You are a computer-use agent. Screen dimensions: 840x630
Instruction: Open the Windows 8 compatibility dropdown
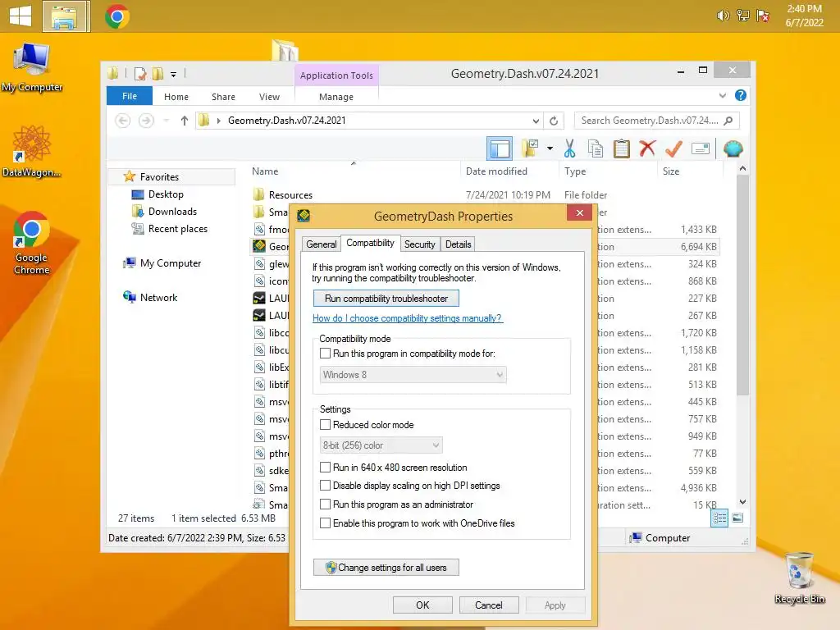pos(413,374)
